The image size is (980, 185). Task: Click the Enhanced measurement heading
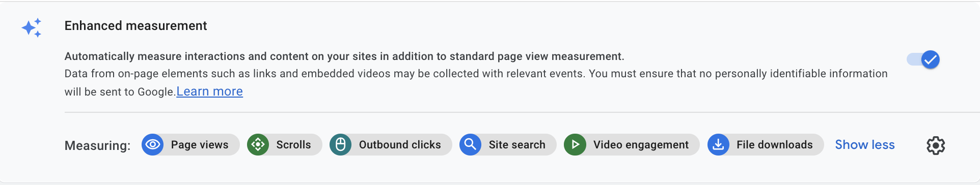tap(135, 26)
